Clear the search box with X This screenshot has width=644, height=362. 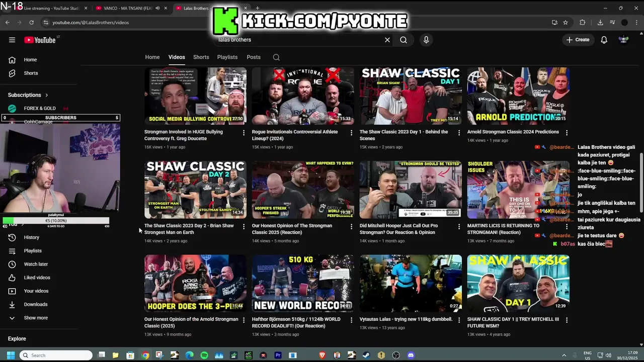387,40
